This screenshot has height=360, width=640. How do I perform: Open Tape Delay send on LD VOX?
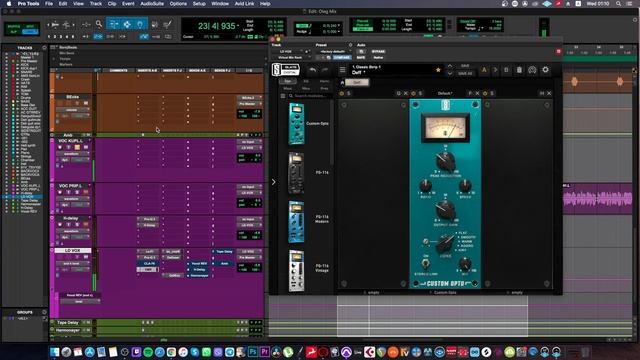pos(224,252)
